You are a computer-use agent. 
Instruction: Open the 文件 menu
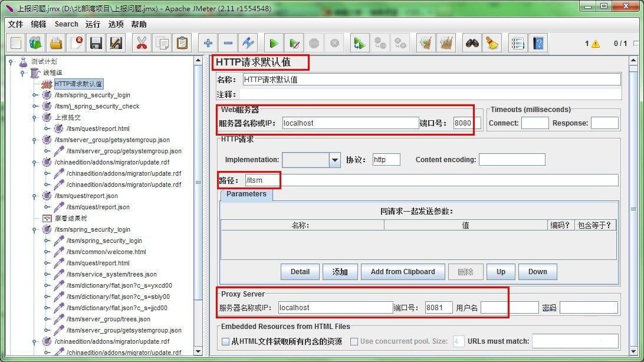click(15, 24)
